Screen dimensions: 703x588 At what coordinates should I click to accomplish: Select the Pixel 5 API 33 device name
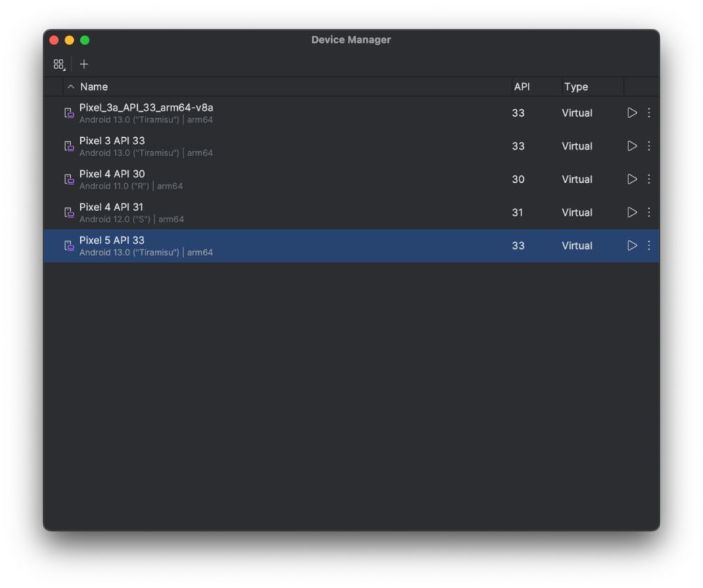click(112, 241)
